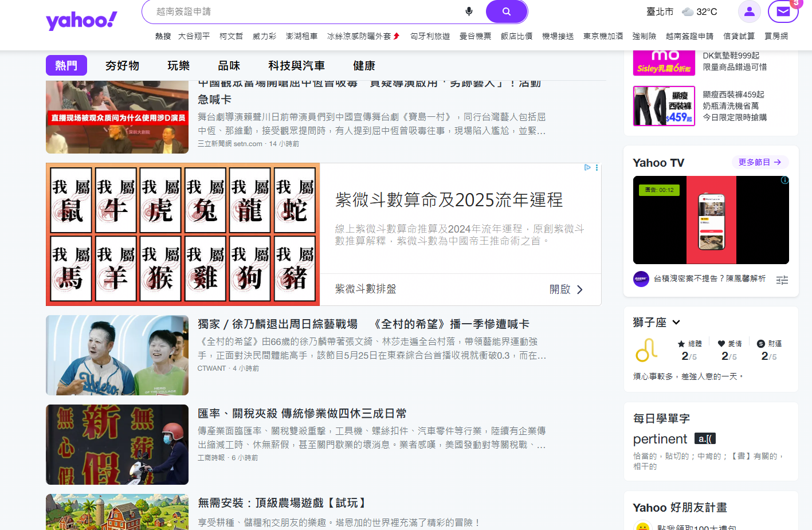Click the 開啟 chevron on the ad
The image size is (812, 530).
pyautogui.click(x=580, y=289)
